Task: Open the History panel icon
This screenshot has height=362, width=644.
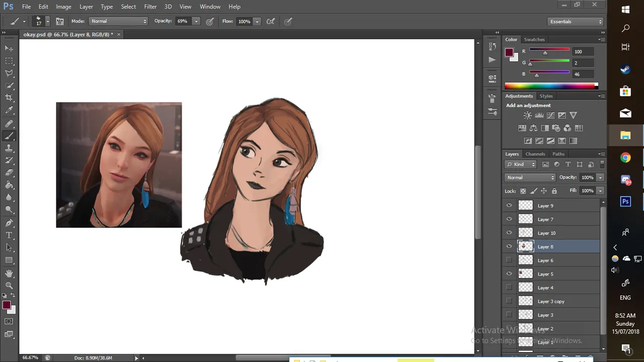Action: pos(492,46)
